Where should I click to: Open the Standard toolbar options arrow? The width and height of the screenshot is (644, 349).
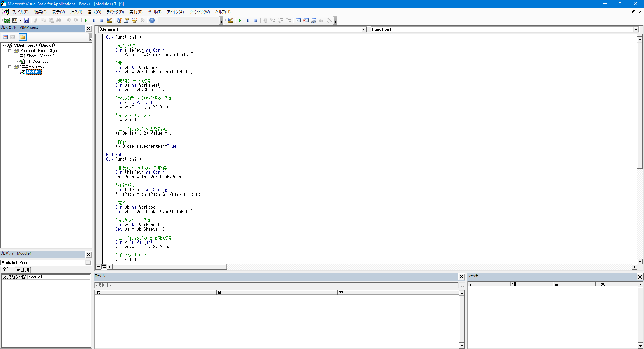click(x=221, y=21)
